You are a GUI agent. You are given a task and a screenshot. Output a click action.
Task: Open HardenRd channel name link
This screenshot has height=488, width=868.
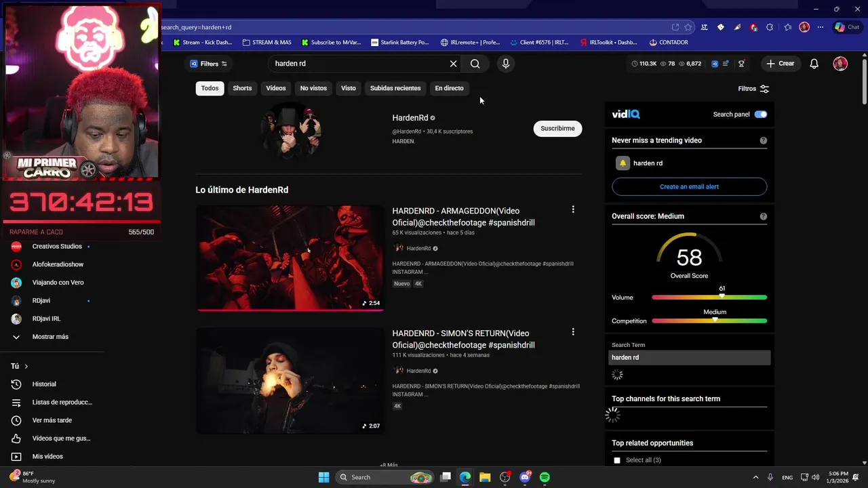pyautogui.click(x=410, y=118)
